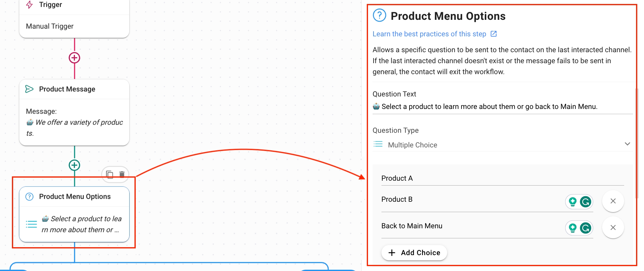
Task: Open Learn the best practices link
Action: pyautogui.click(x=429, y=34)
